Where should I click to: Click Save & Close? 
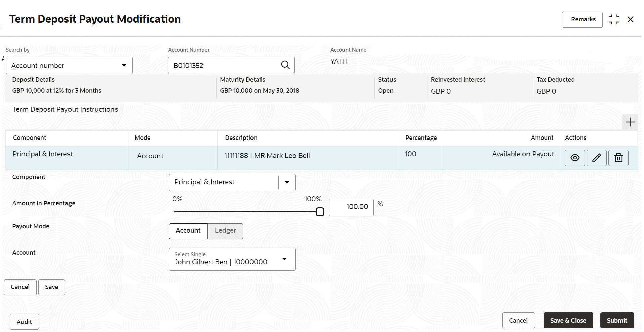tap(568, 320)
